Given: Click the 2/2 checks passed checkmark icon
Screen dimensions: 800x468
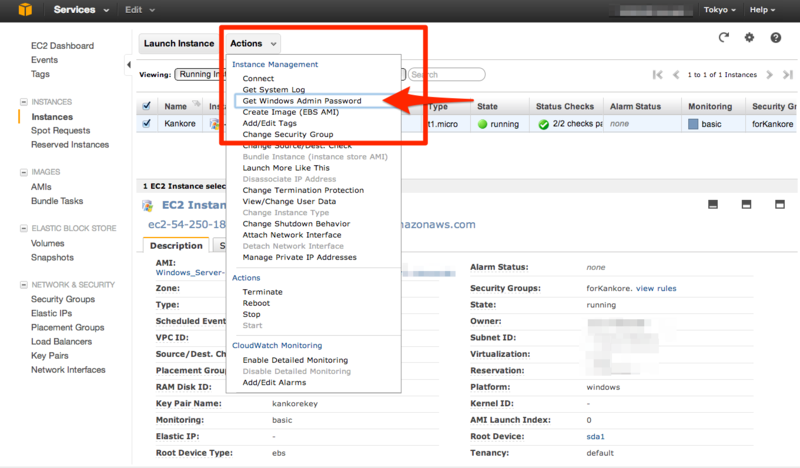Looking at the screenshot, I should click(544, 125).
